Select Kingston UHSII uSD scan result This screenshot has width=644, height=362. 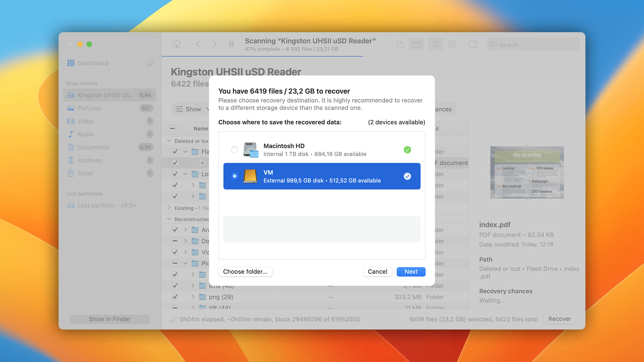click(x=110, y=95)
